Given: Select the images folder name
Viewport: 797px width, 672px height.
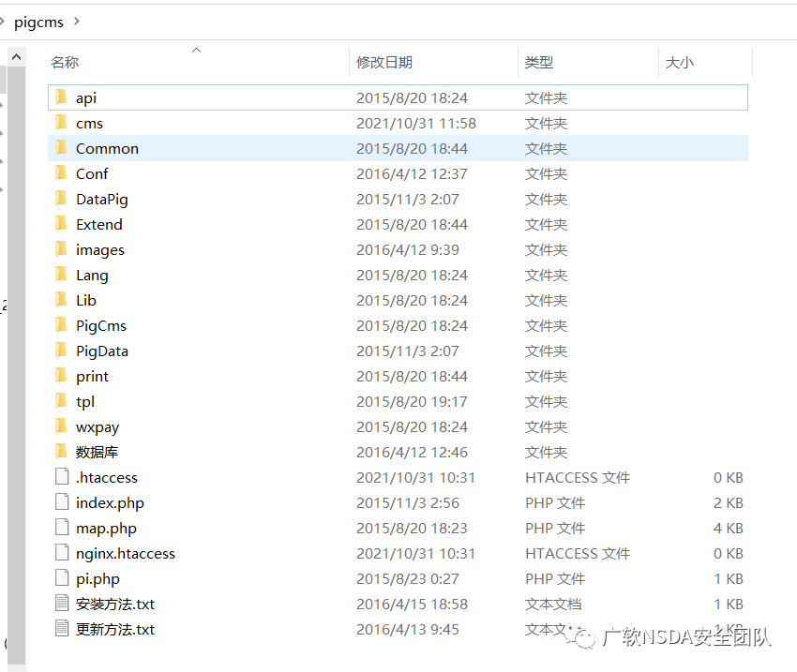Looking at the screenshot, I should pyautogui.click(x=100, y=250).
